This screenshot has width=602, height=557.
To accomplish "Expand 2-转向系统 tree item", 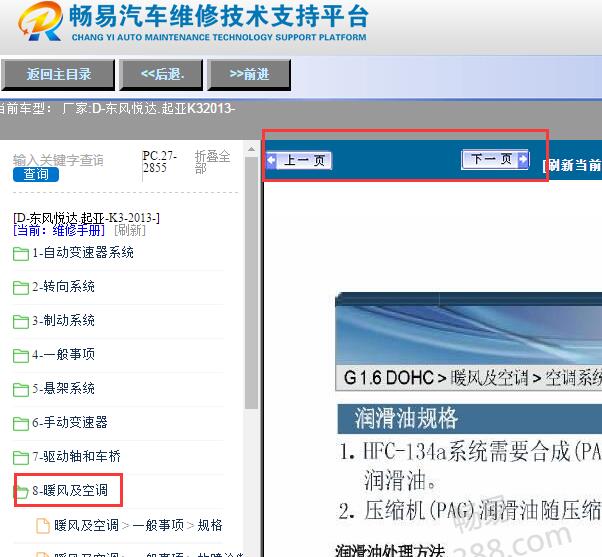I will tap(63, 286).
